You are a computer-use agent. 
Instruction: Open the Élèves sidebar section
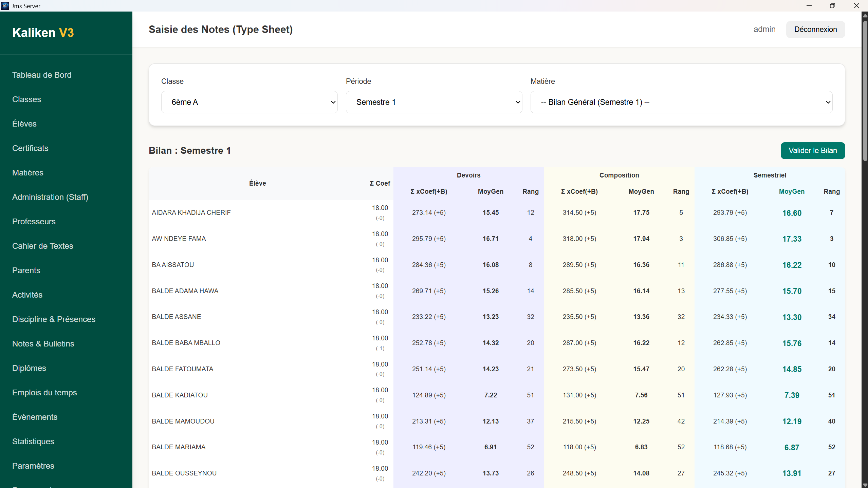point(24,124)
